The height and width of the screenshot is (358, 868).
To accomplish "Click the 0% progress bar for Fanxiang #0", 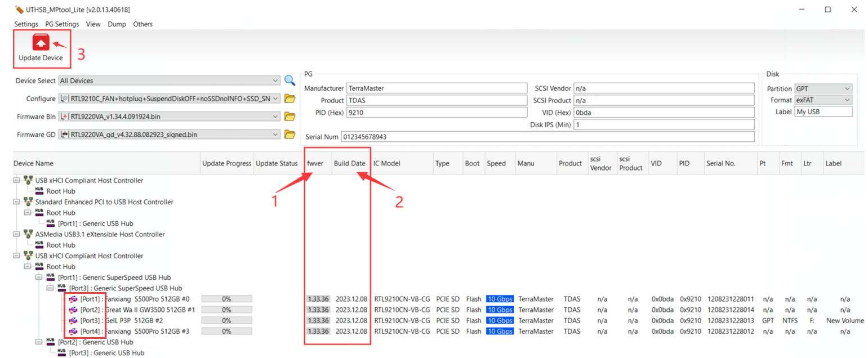I will click(226, 299).
